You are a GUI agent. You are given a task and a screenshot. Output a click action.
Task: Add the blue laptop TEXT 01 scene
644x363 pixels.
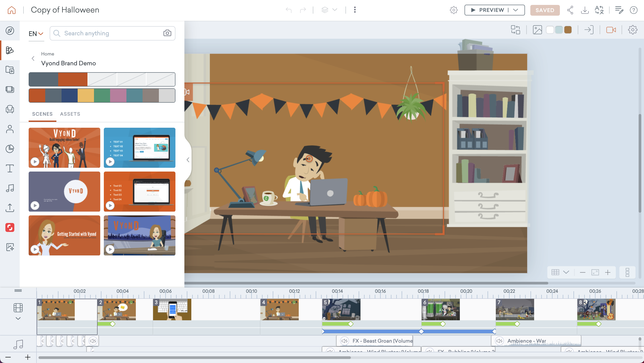pyautogui.click(x=139, y=148)
